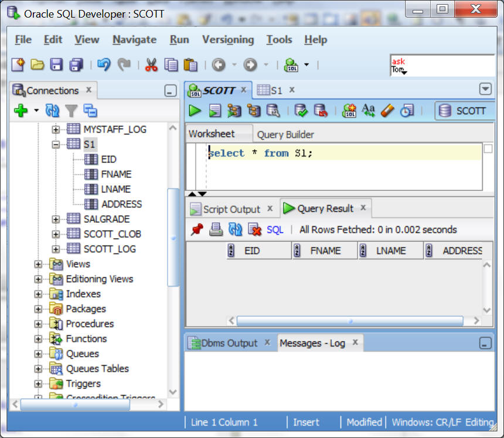504x438 pixels.
Task: Expand the Indexes folder
Action: [x=38, y=294]
